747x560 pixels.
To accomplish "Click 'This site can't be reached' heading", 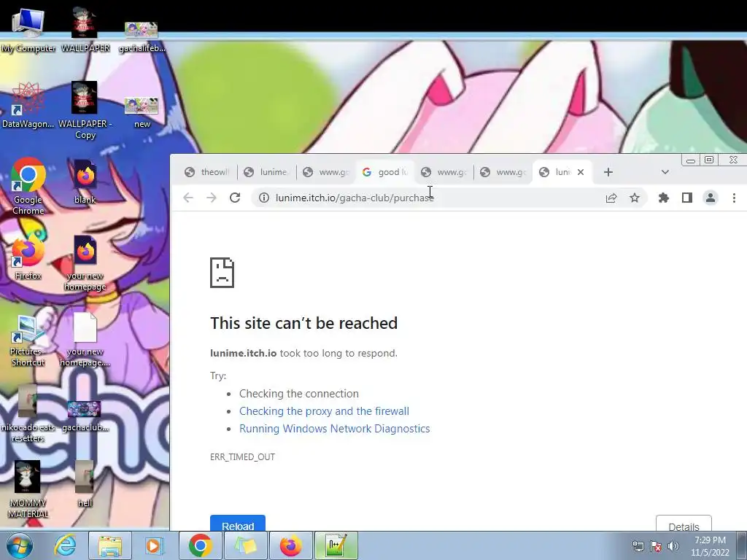I will point(304,323).
